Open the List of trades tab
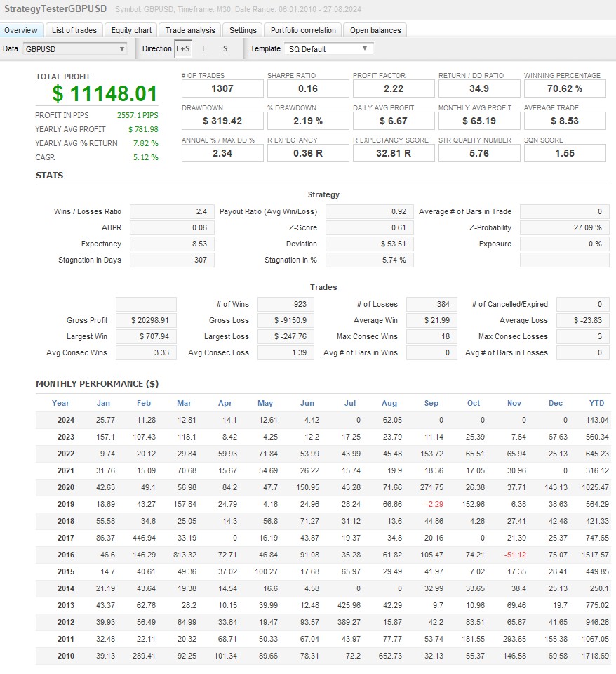The image size is (616, 674). click(x=74, y=30)
